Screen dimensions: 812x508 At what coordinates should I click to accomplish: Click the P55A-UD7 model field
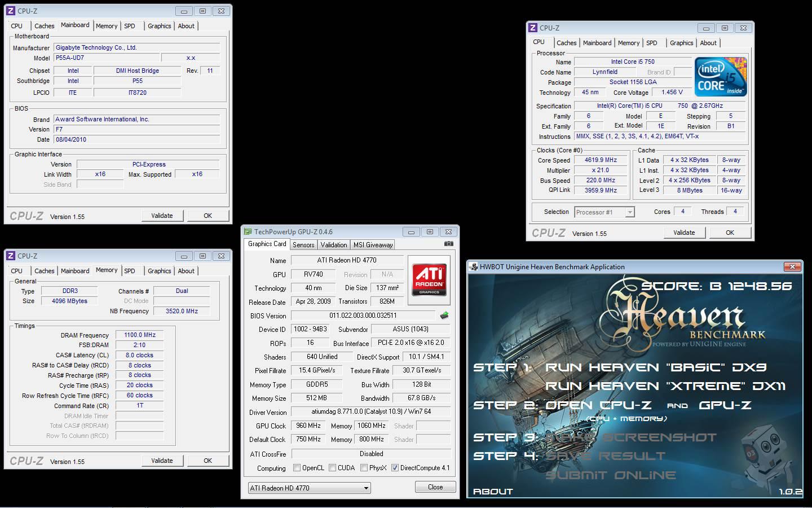pyautogui.click(x=106, y=58)
